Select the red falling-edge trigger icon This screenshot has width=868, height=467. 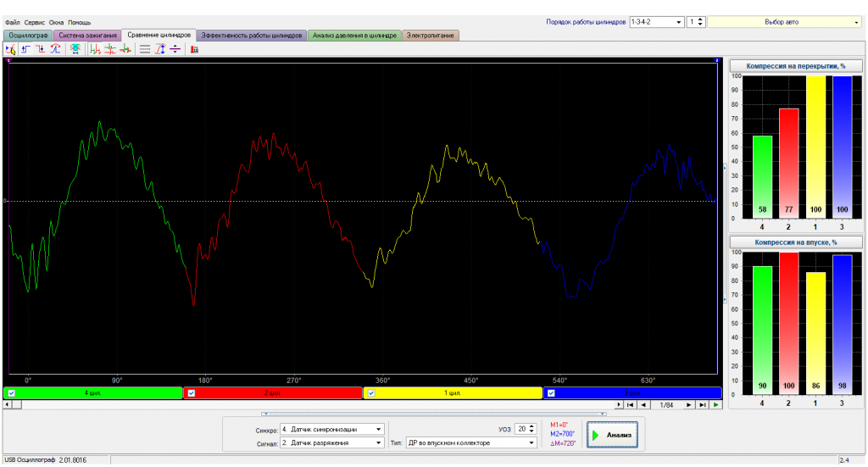(41, 49)
